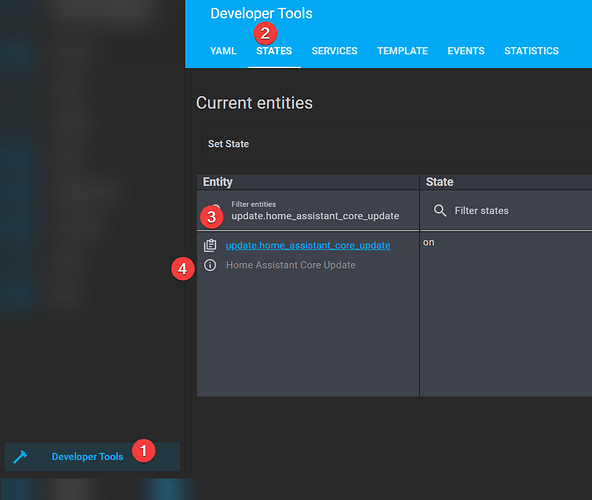Click the red number 2 marker
The image size is (592, 500).
[x=265, y=34]
